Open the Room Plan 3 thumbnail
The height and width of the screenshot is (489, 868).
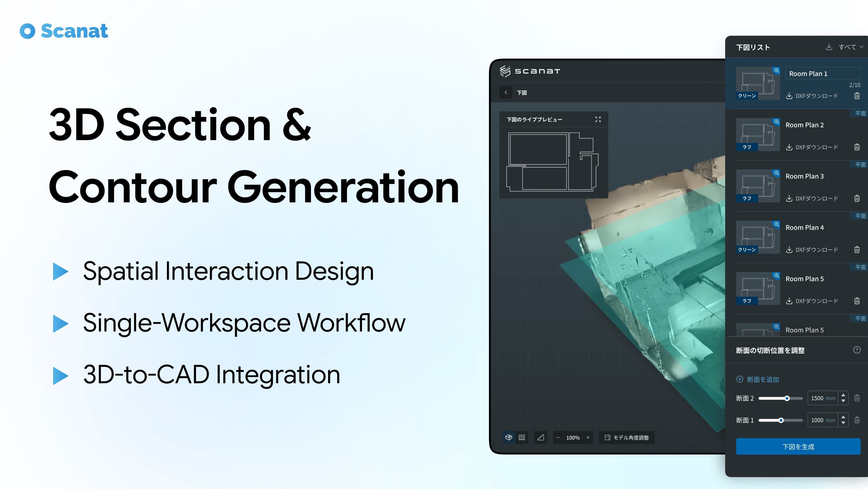pyautogui.click(x=758, y=186)
